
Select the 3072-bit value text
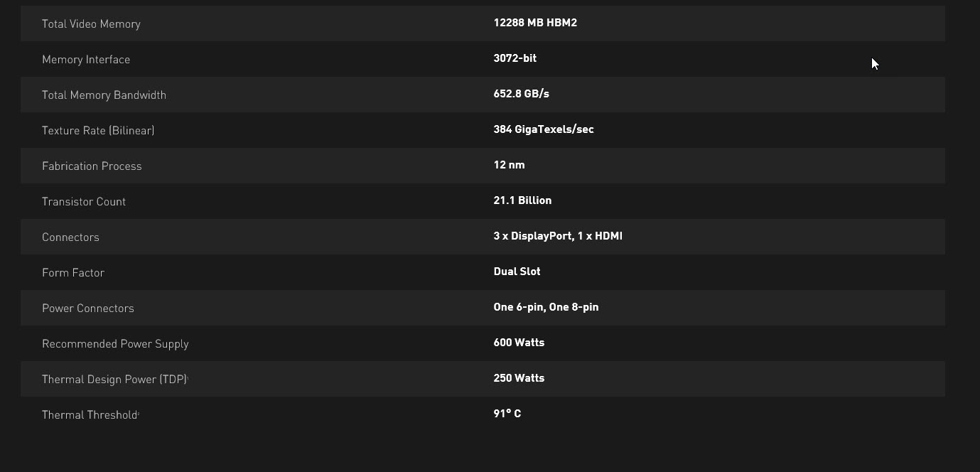[515, 58]
